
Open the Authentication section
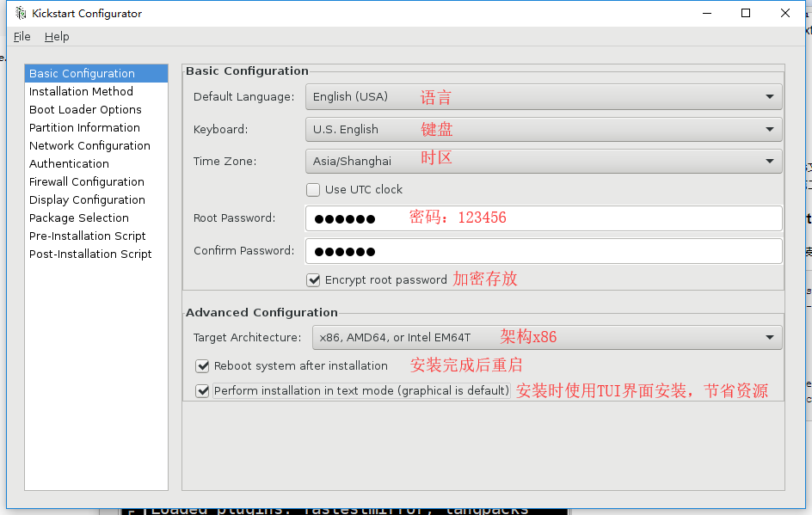pos(96,164)
